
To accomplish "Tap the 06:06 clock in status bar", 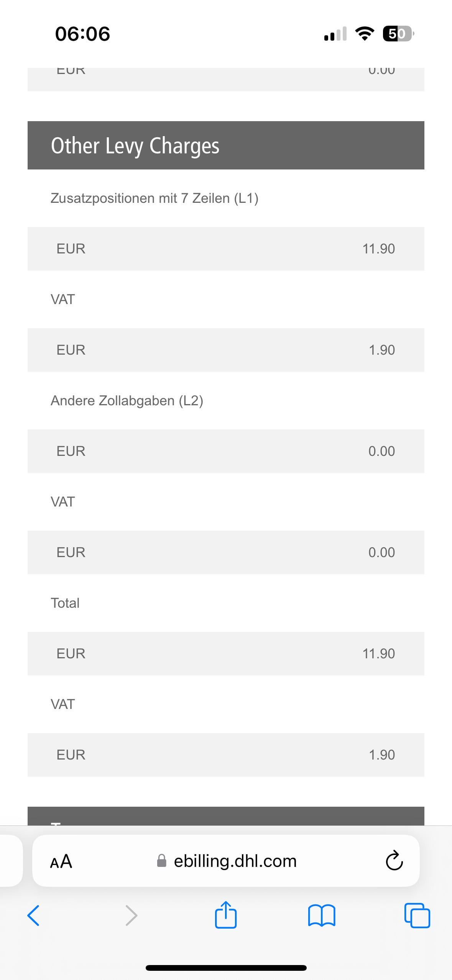I will pos(82,34).
